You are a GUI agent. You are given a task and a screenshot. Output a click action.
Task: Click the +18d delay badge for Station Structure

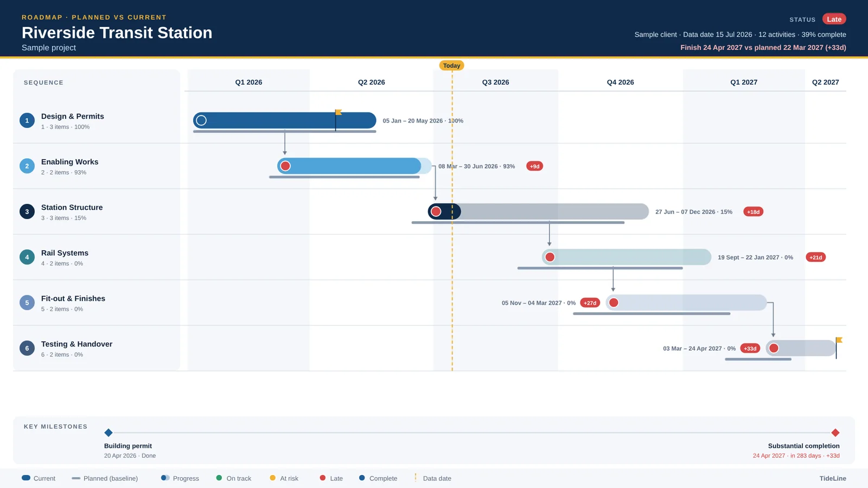[x=754, y=212]
